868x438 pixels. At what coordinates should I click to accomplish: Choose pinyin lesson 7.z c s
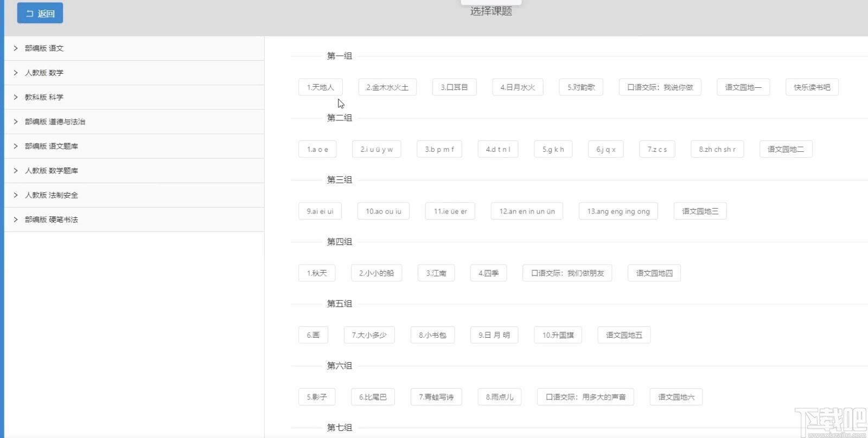pos(657,149)
